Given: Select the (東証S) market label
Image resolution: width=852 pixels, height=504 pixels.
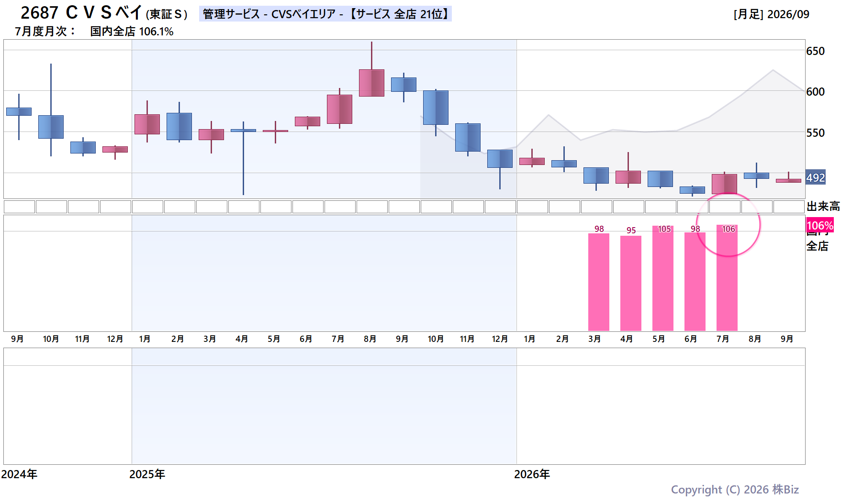Looking at the screenshot, I should click(167, 14).
